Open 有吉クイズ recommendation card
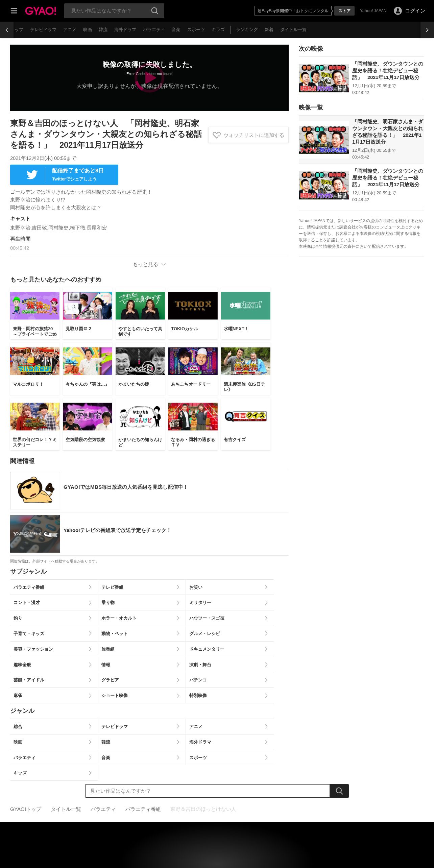Screen dimensions: 434x868 [x=246, y=424]
